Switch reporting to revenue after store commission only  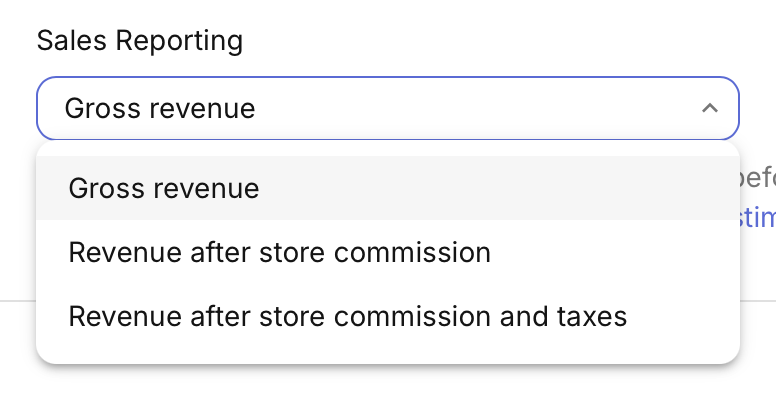(x=388, y=252)
